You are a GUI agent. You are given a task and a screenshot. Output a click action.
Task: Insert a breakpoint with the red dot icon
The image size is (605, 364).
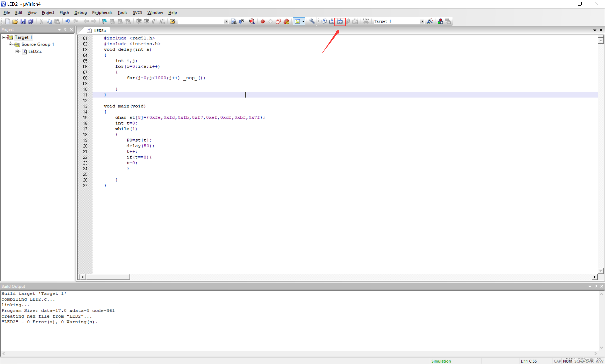click(x=263, y=21)
